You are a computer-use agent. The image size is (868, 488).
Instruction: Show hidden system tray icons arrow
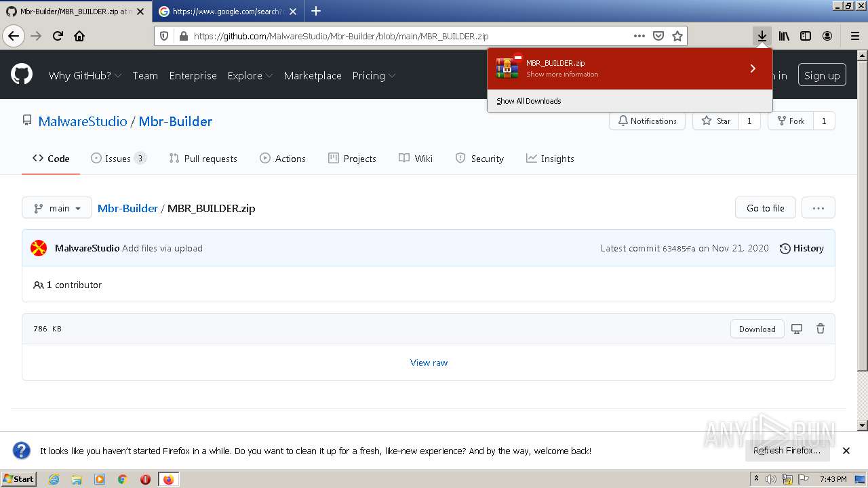coord(756,479)
